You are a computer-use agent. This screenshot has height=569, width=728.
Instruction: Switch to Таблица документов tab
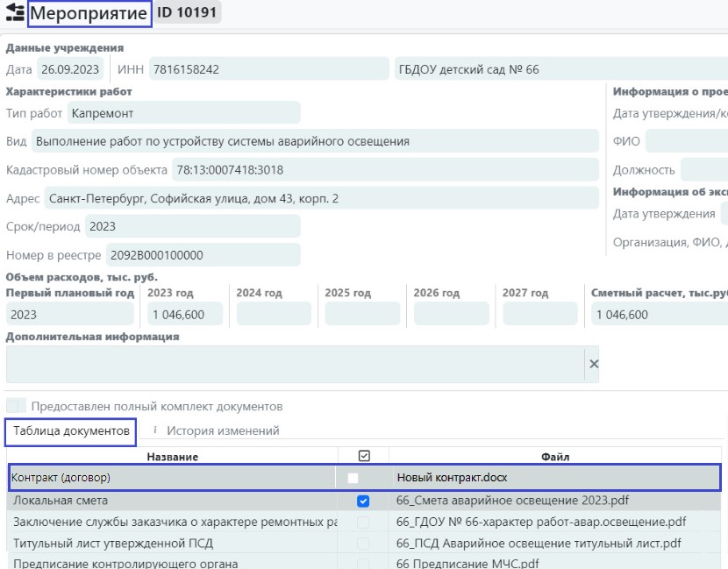pos(71,430)
